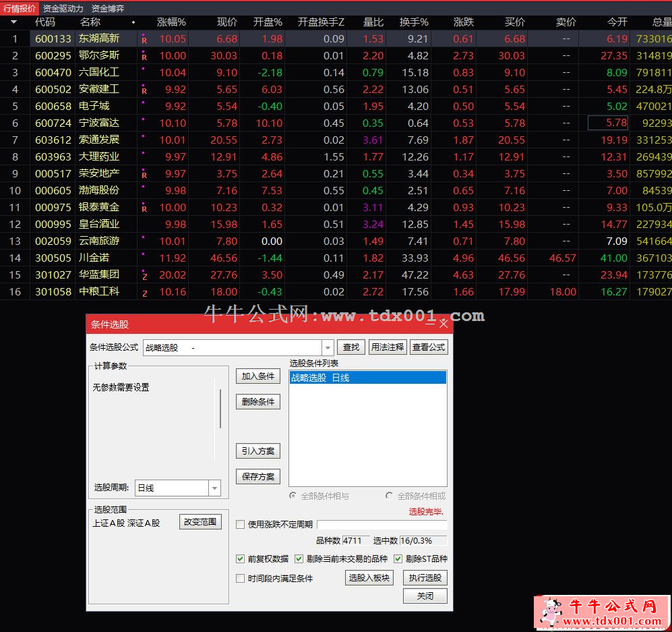This screenshot has height=632, width=672.
Task: Click 卖价 46.57 cell in 川金诺 row
Action: click(x=562, y=258)
